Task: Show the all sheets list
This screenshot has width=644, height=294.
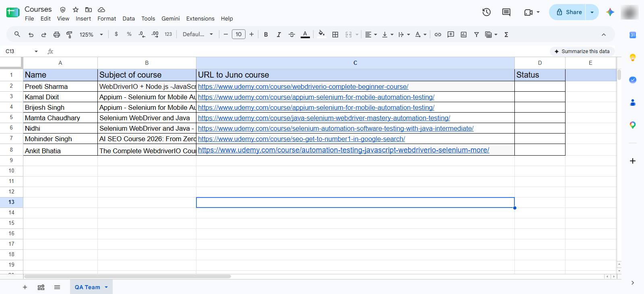Action: click(x=57, y=287)
